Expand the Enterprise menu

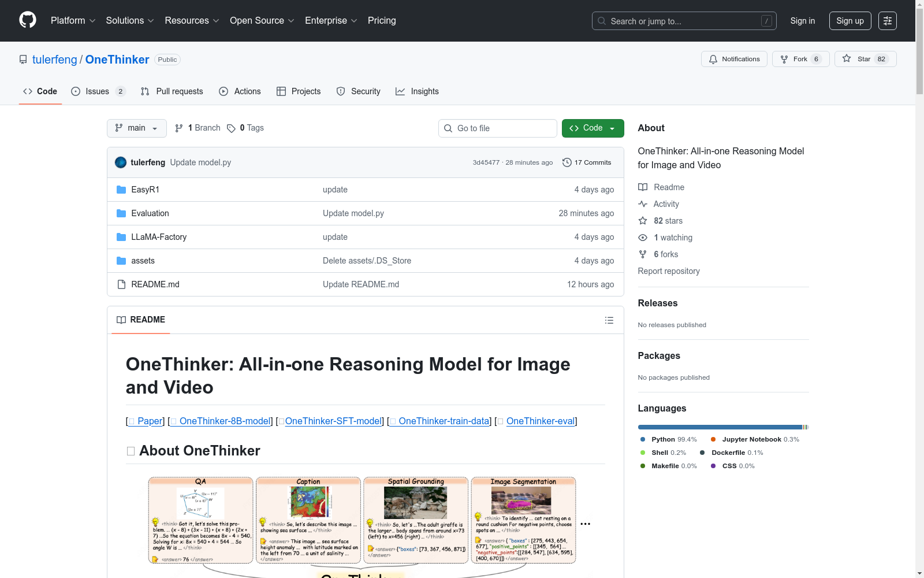331,20
